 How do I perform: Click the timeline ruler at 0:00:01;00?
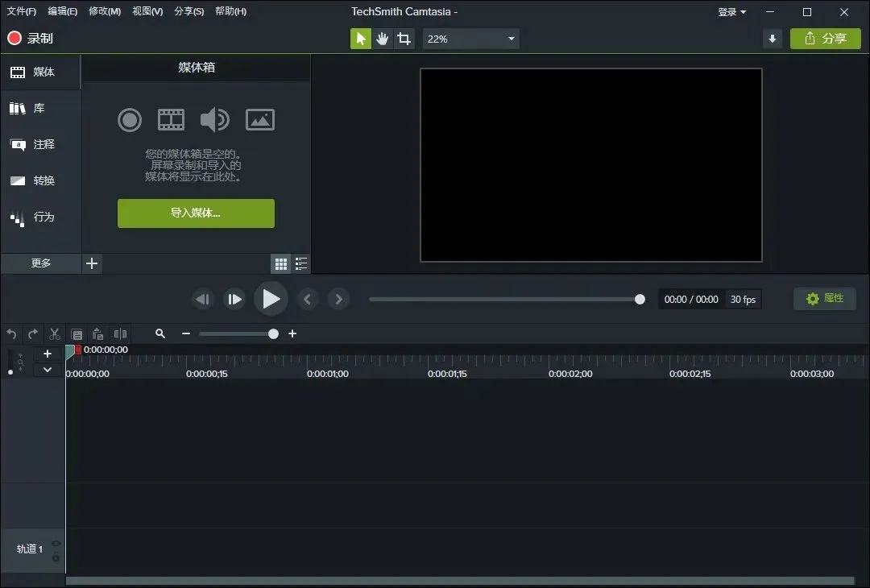327,374
